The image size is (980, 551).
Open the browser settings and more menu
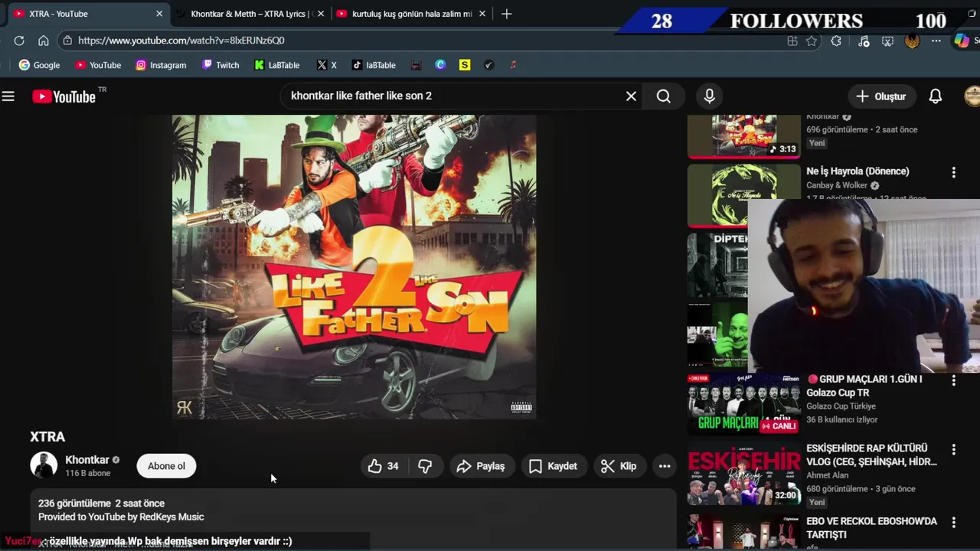click(936, 41)
